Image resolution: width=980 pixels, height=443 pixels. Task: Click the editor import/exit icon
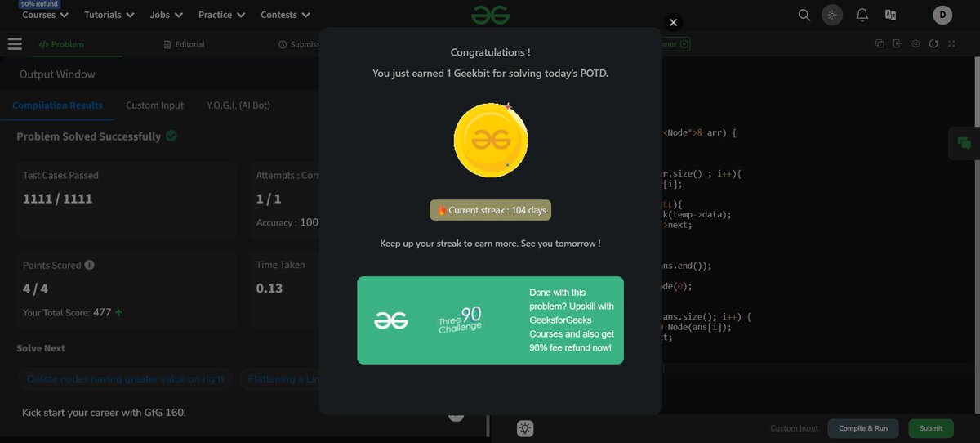897,44
